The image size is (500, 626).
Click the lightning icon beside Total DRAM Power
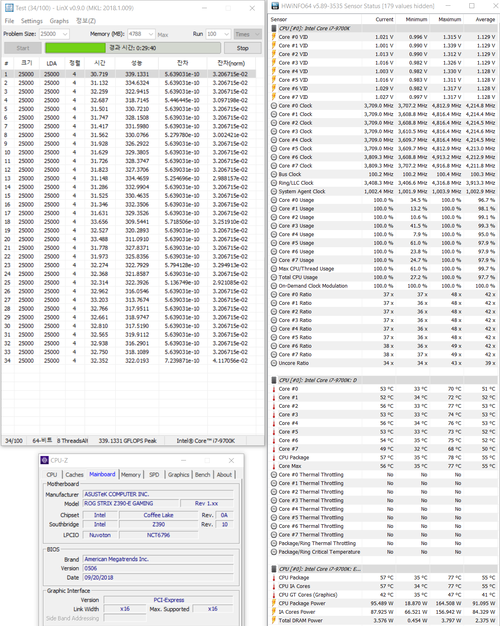274,620
